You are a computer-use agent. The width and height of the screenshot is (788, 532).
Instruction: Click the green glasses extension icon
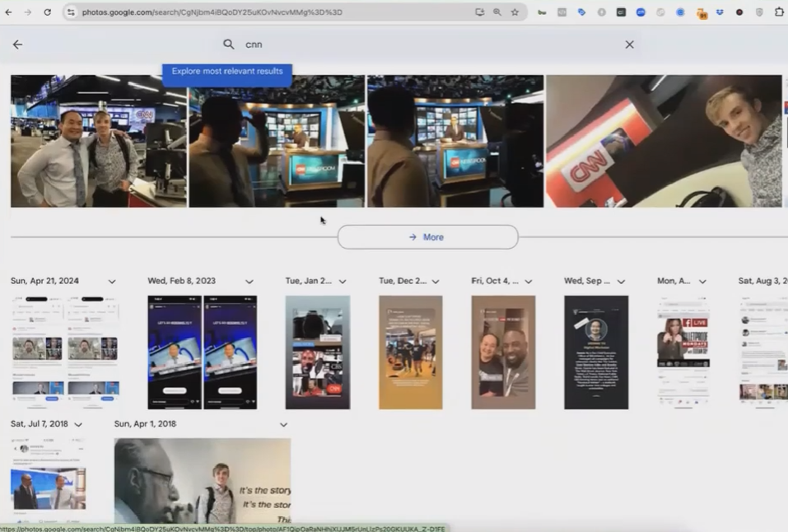(x=542, y=12)
